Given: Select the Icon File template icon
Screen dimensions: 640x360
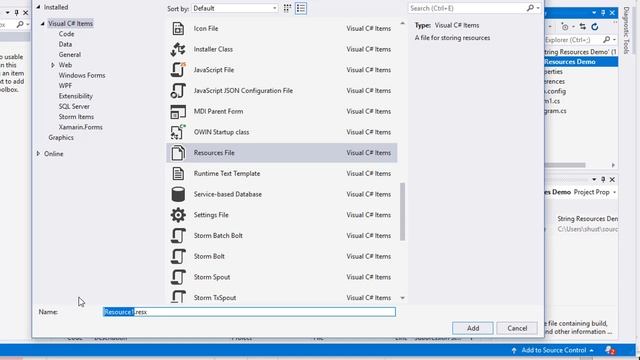Looking at the screenshot, I should [x=178, y=29].
